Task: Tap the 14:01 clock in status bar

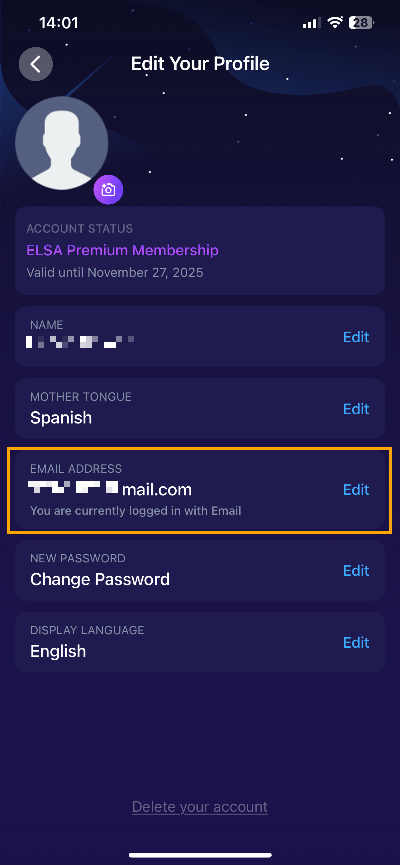Action: [58, 23]
